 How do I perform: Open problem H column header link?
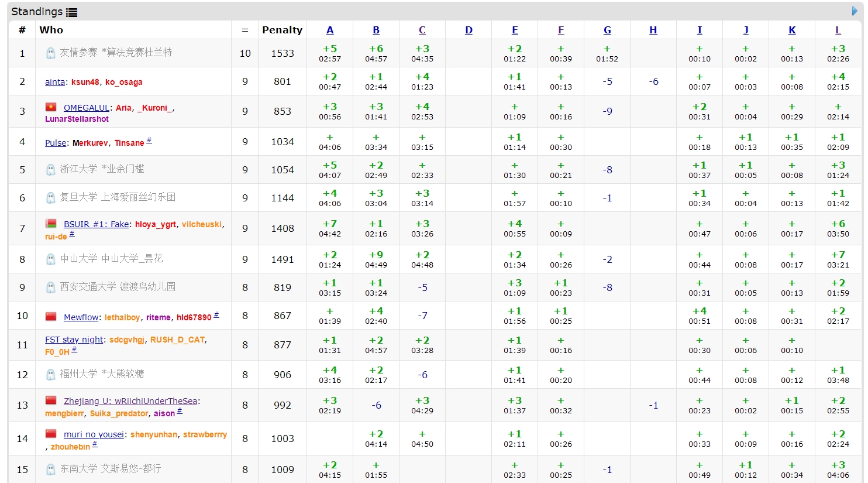coord(653,30)
